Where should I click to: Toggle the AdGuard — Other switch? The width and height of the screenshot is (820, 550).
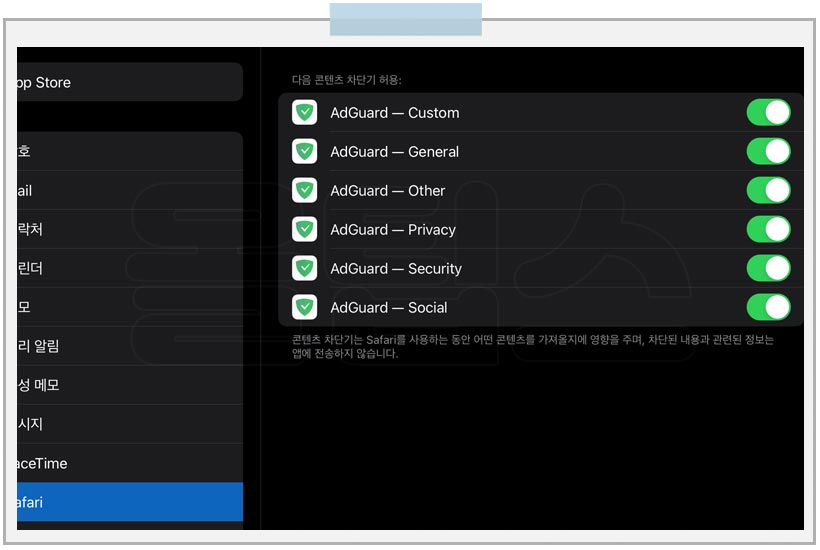point(768,190)
